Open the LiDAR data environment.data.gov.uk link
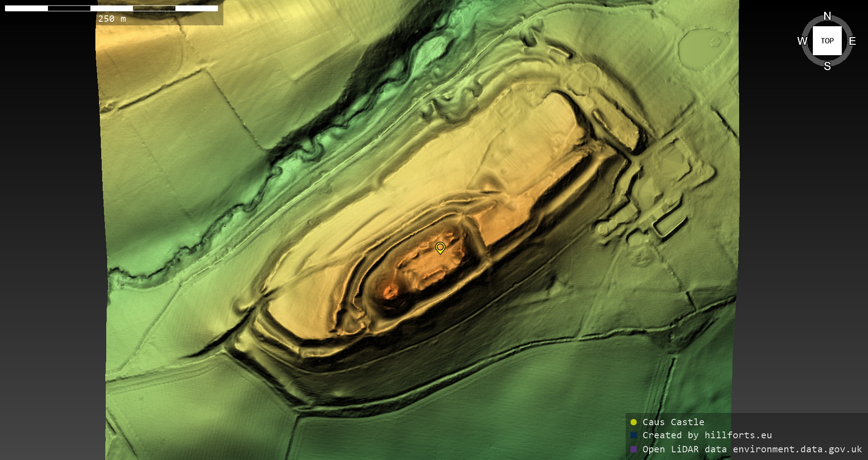This screenshot has width=868, height=460. tap(752, 449)
